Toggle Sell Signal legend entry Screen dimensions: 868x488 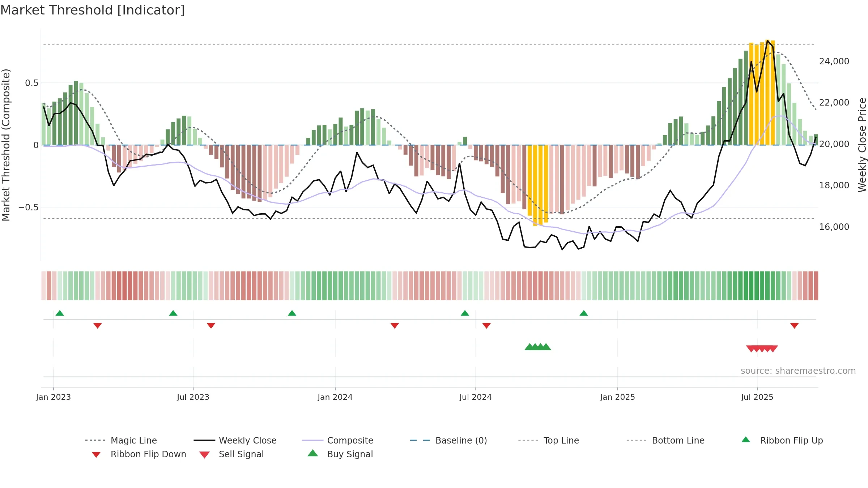pyautogui.click(x=231, y=454)
